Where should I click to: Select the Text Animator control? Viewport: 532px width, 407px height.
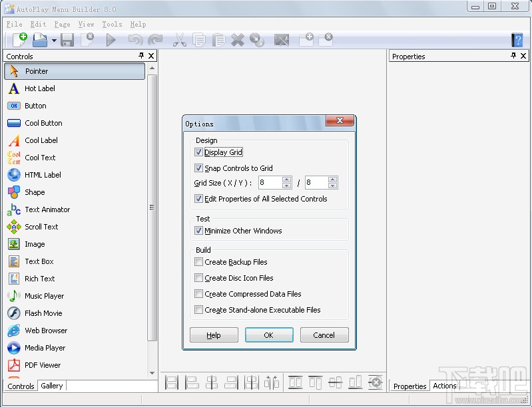tap(75, 209)
